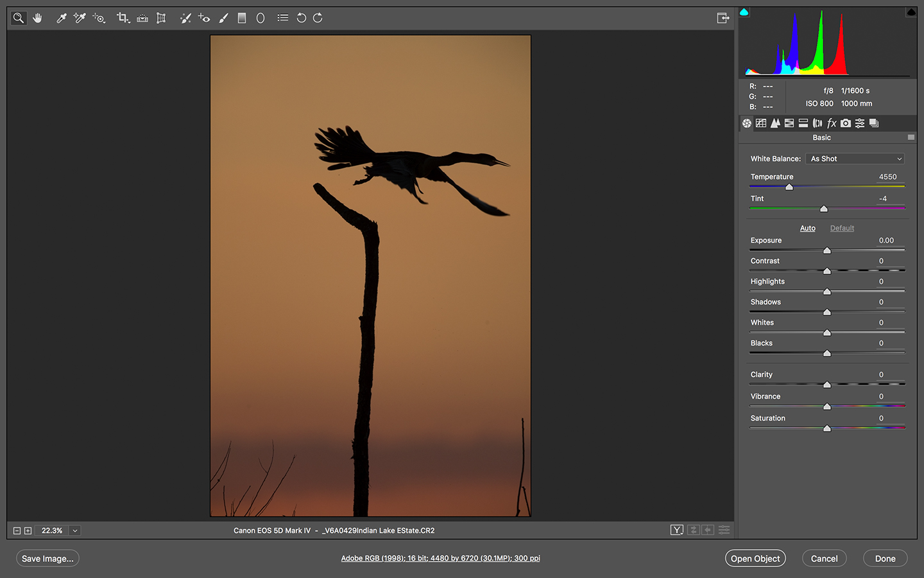Viewport: 924px width, 578px height.
Task: Select the Transform tool
Action: (161, 18)
